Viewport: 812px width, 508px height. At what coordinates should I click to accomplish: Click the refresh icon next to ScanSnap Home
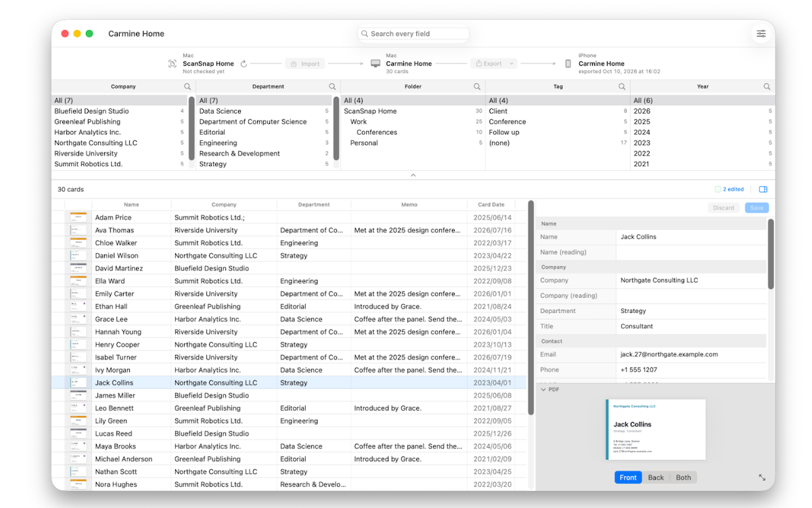coord(244,64)
